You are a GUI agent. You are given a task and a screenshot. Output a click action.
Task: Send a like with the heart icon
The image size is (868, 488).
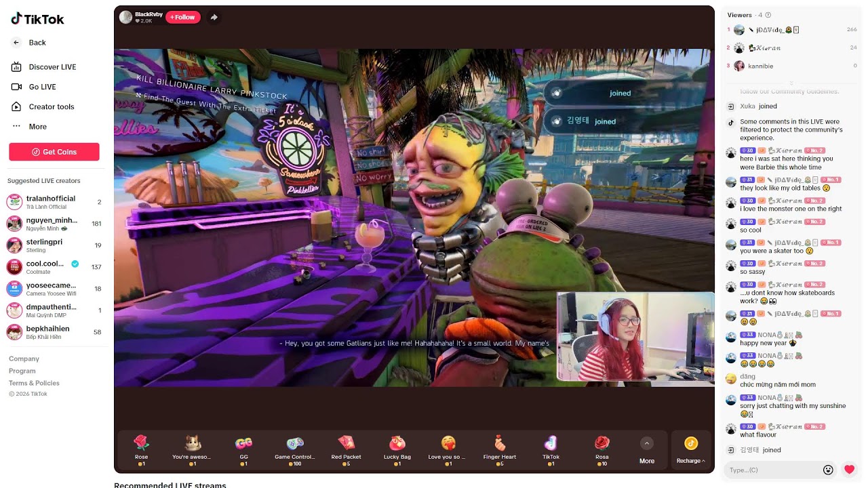tap(849, 470)
